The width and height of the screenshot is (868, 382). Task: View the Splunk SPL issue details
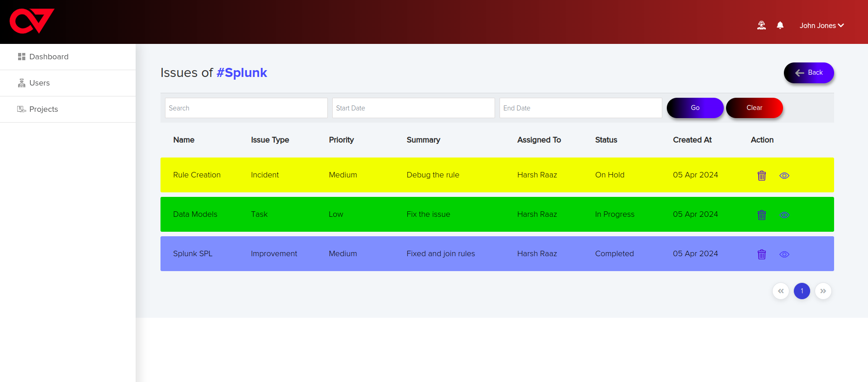(x=784, y=254)
